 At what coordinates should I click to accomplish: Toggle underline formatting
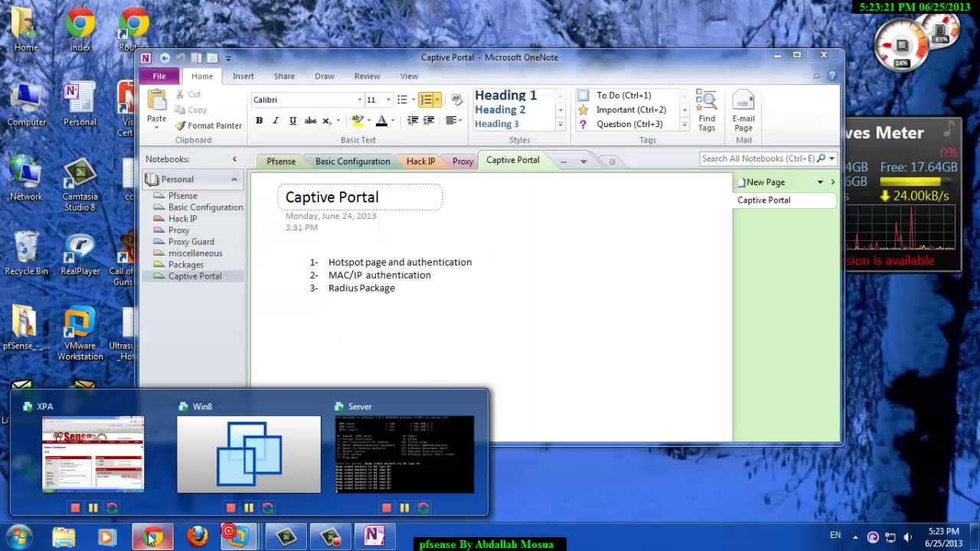click(292, 121)
